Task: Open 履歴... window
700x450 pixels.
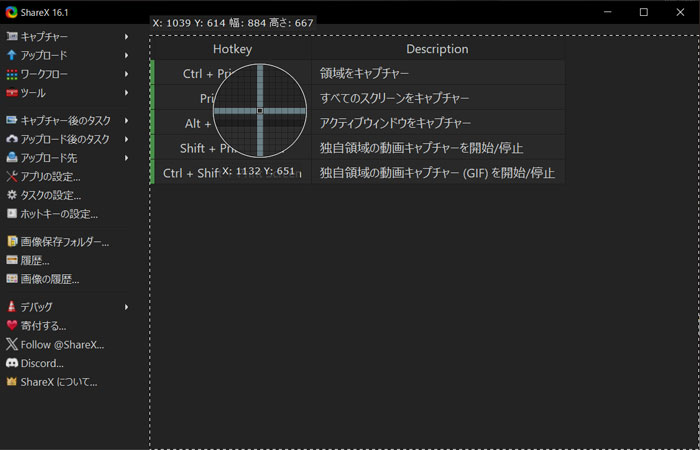Action: coord(35,261)
